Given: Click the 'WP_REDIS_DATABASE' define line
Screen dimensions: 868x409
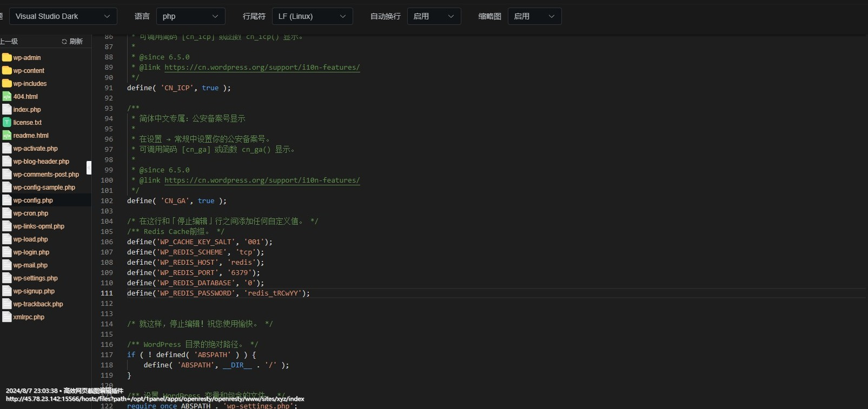Looking at the screenshot, I should [196, 283].
